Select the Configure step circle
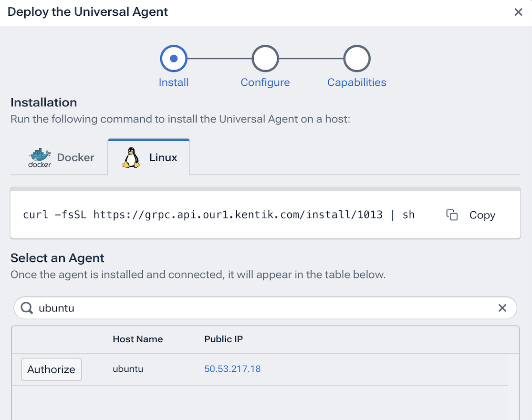The image size is (532, 420). (265, 59)
